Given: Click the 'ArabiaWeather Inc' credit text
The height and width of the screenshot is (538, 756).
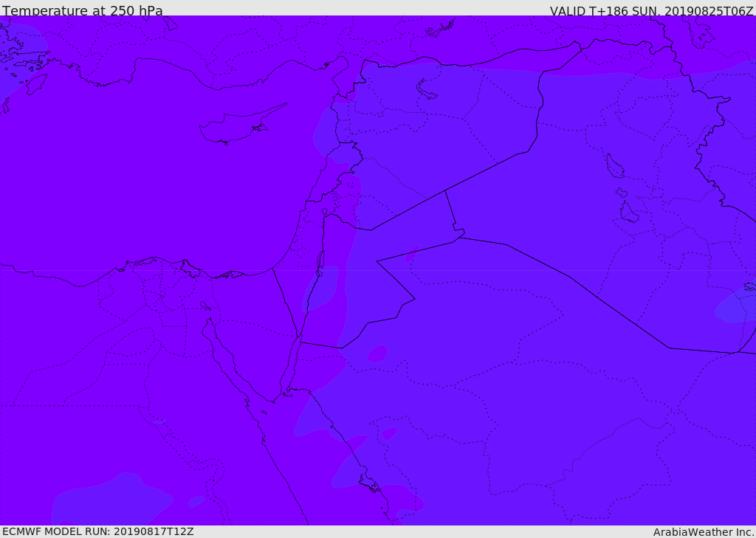Looking at the screenshot, I should [x=704, y=532].
